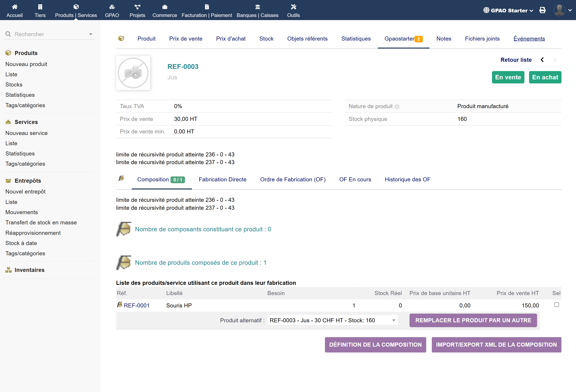Expand the Rechercher search dropdown arrow
The width and height of the screenshot is (576, 392).
pos(91,34)
